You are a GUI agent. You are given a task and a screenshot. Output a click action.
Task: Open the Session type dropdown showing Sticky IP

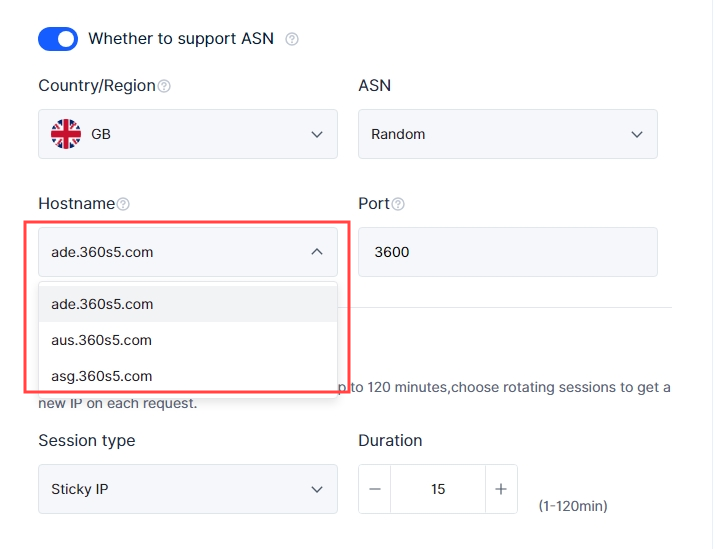tap(187, 489)
